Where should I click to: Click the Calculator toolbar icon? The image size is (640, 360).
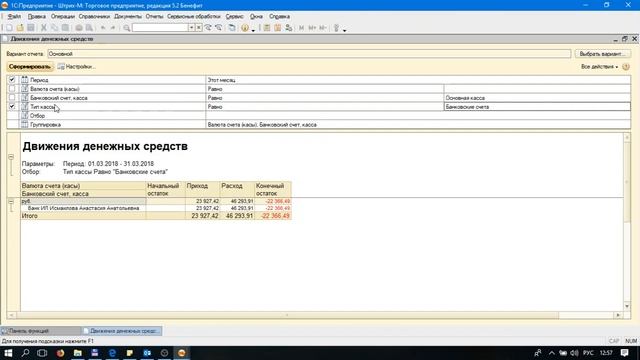(x=267, y=28)
